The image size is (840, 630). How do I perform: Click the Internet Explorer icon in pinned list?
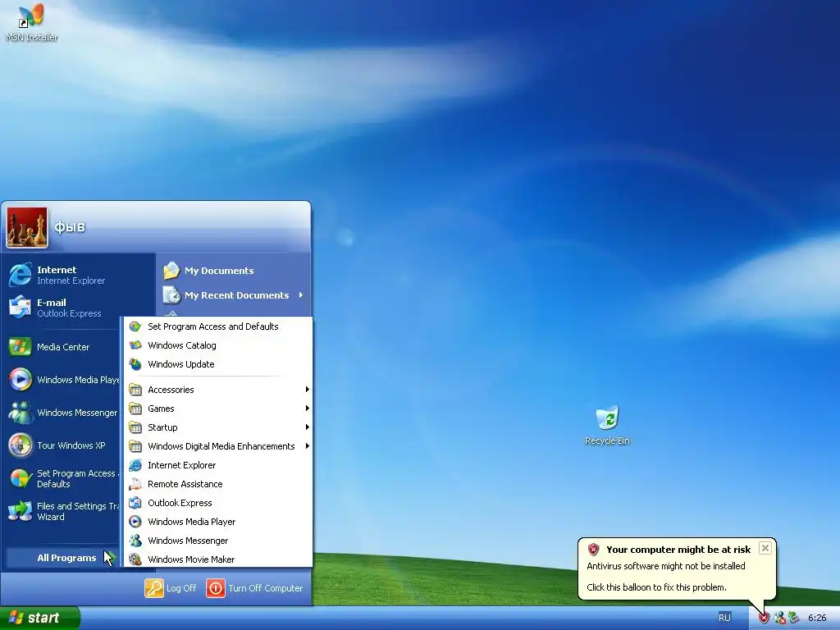tap(21, 275)
